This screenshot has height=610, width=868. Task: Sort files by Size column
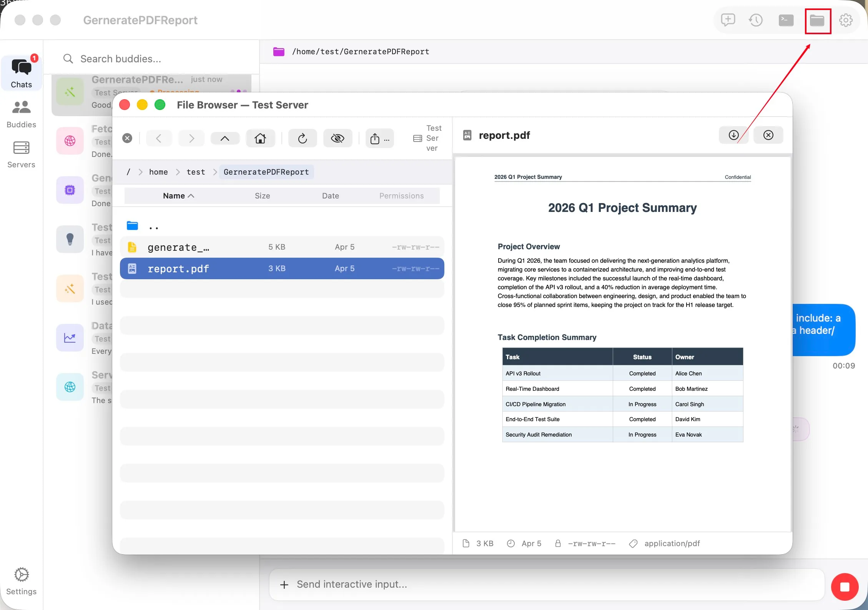(263, 196)
